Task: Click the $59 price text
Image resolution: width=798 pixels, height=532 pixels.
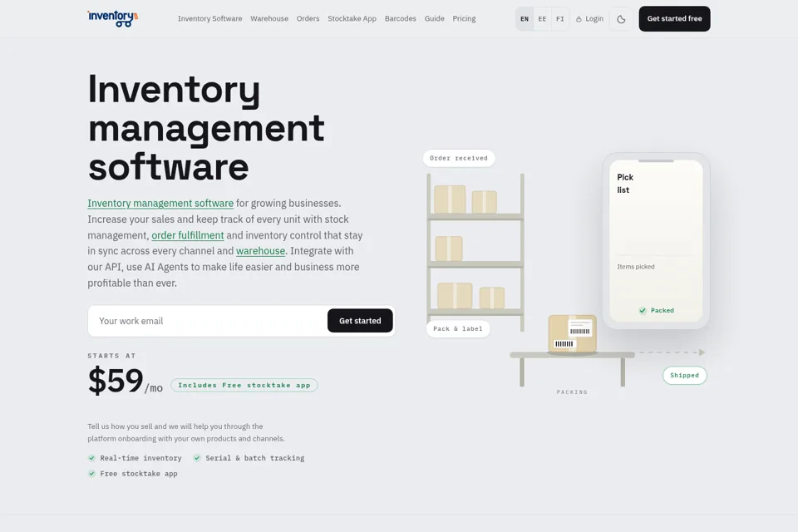Action: pos(116,380)
